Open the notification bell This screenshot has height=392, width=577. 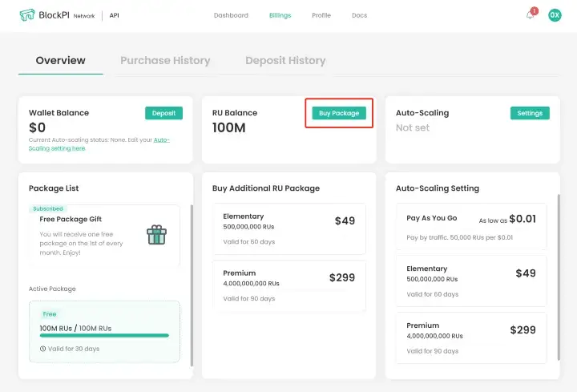point(530,15)
